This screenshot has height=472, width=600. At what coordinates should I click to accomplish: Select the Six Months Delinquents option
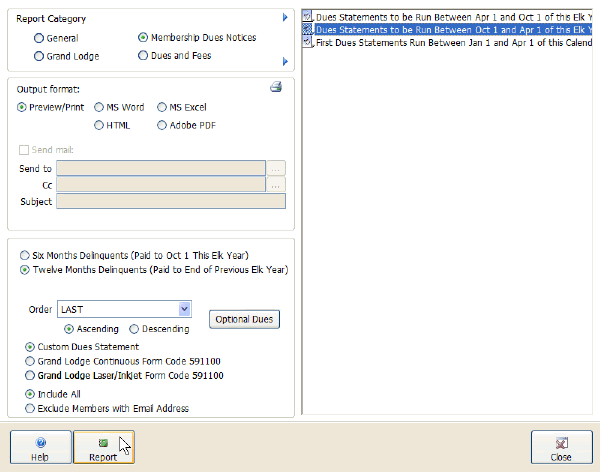pyautogui.click(x=26, y=256)
